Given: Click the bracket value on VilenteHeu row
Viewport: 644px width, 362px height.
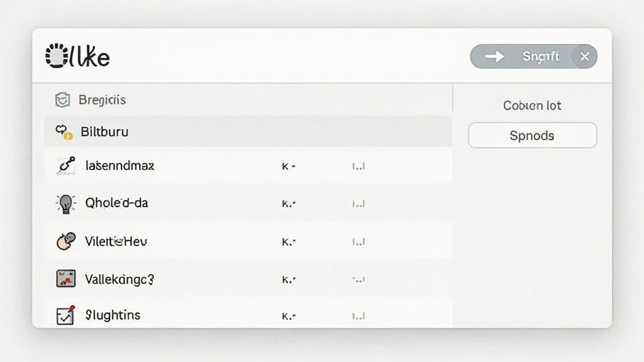Looking at the screenshot, I should (x=358, y=242).
